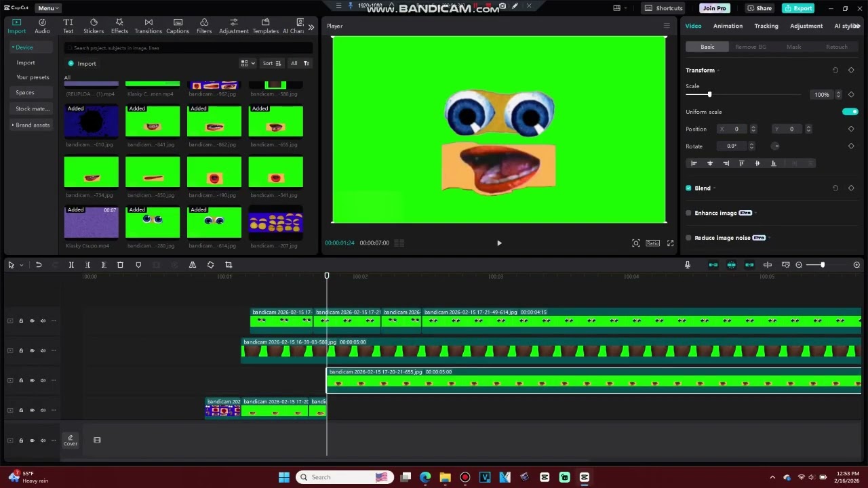Click the Join Pro button

(x=714, y=8)
